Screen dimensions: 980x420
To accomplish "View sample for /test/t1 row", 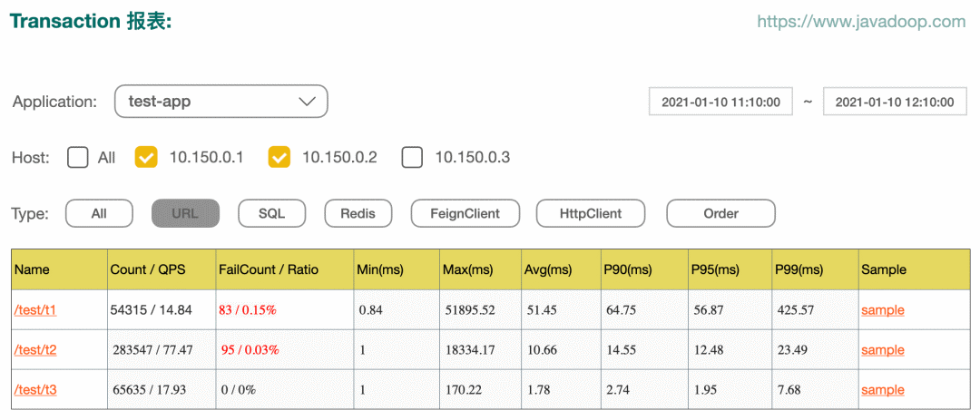I will 882,310.
